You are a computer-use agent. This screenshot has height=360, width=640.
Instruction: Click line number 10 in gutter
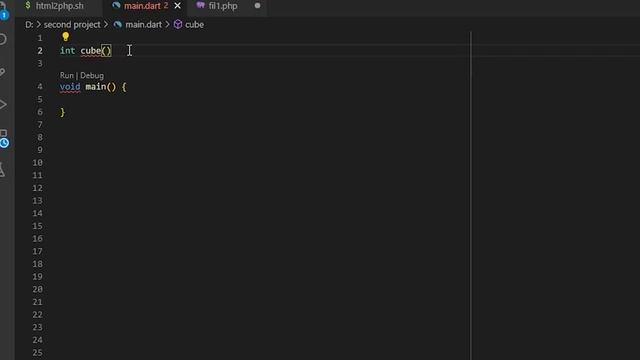[38, 162]
